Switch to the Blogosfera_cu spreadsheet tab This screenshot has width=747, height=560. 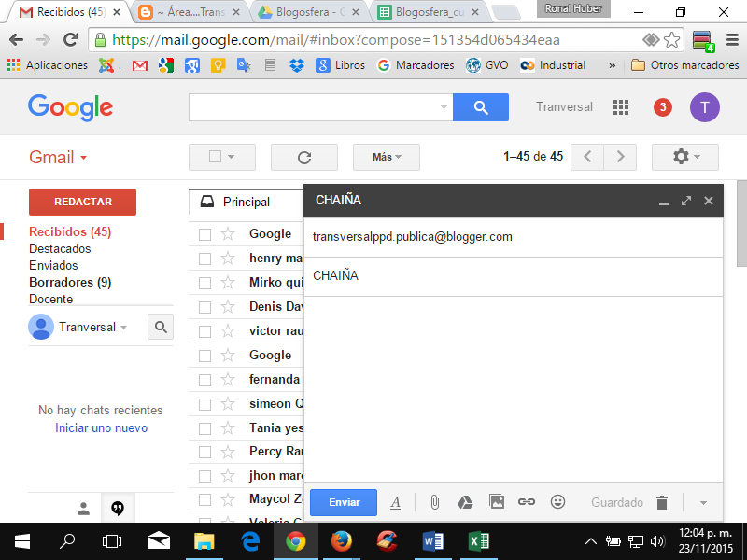tap(430, 12)
